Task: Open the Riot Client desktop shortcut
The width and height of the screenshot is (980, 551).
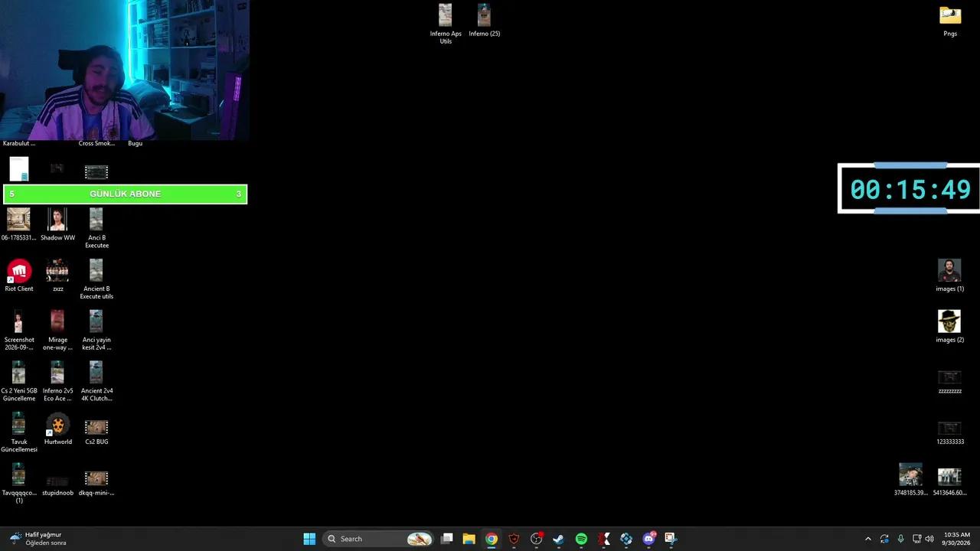Action: [x=19, y=275]
